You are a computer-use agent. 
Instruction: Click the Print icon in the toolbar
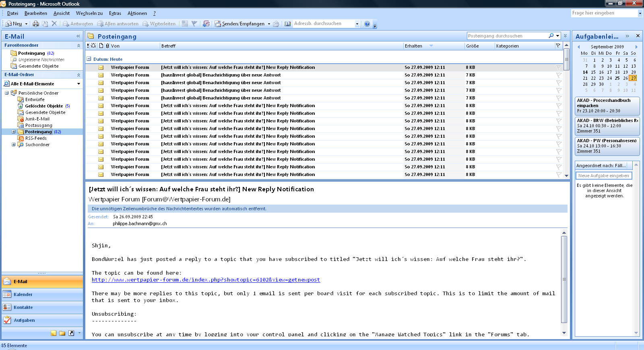click(36, 24)
